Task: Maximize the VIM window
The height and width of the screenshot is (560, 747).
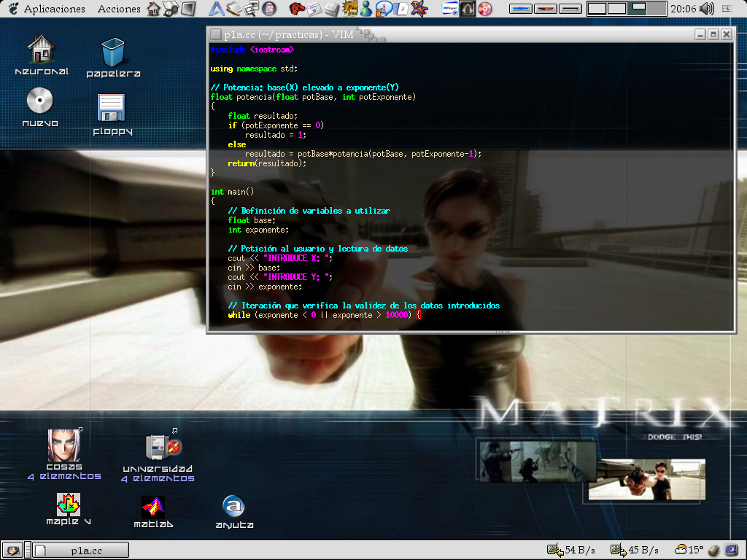Action: (x=713, y=34)
